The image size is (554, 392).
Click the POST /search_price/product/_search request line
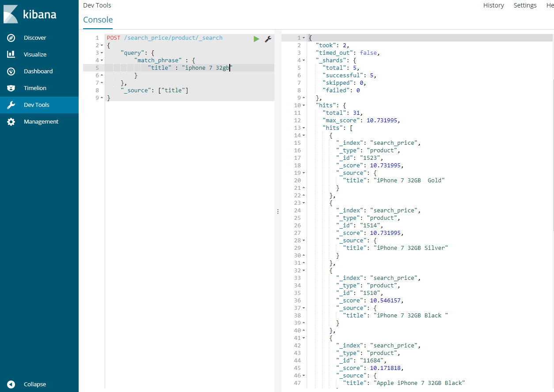coord(165,38)
